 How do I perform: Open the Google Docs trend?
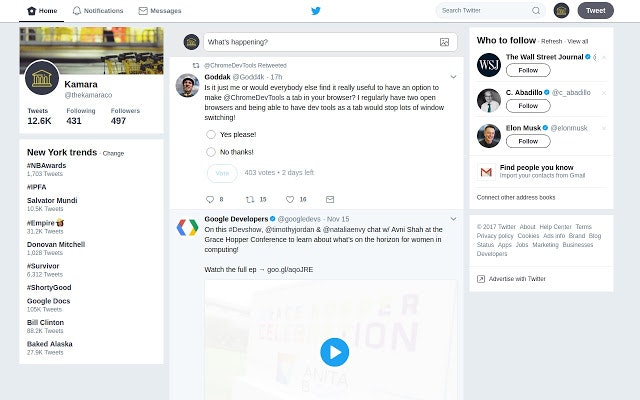point(49,301)
